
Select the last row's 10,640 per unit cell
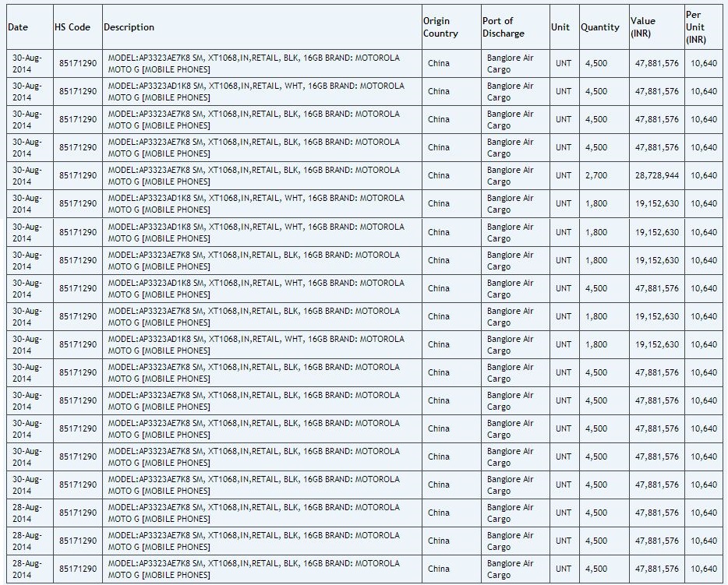704,569
